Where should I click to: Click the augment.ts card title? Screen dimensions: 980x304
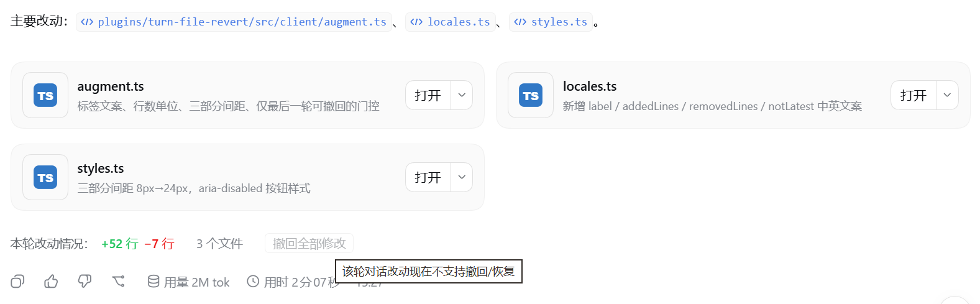tap(111, 86)
